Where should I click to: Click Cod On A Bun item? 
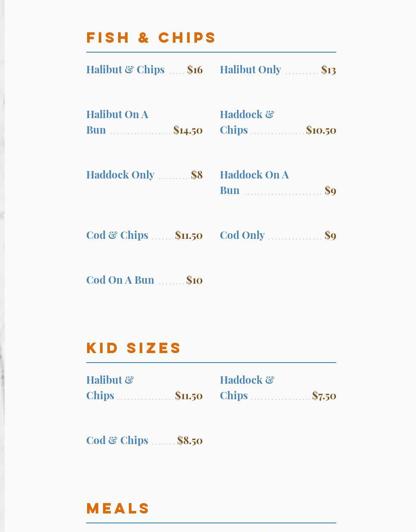(120, 280)
